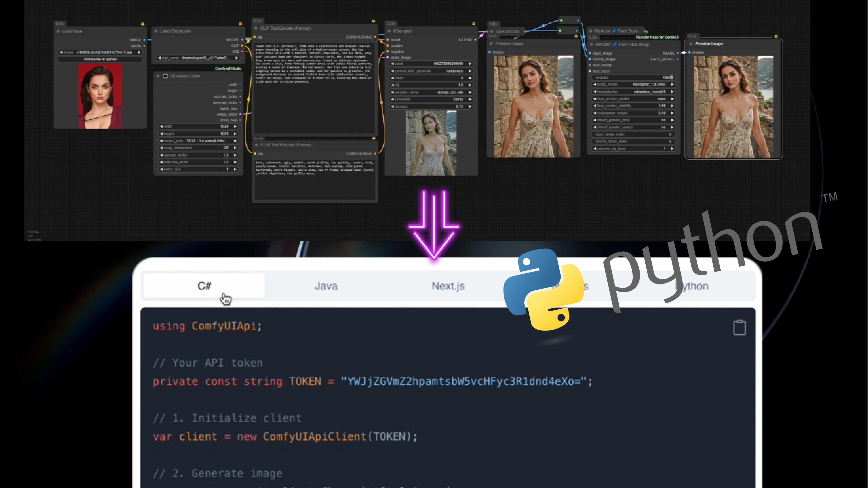Click the VAE output port on Load Checkpoint
This screenshot has width=868, height=488.
[242, 52]
